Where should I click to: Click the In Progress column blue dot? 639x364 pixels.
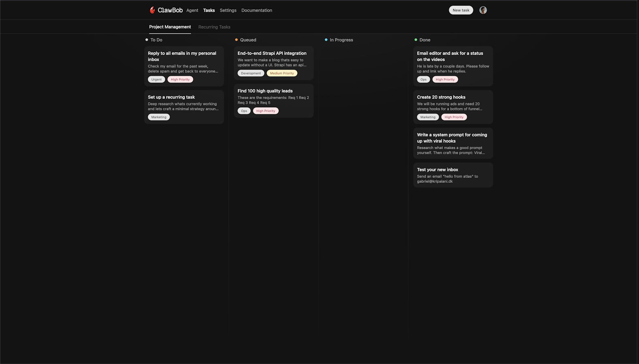point(326,40)
